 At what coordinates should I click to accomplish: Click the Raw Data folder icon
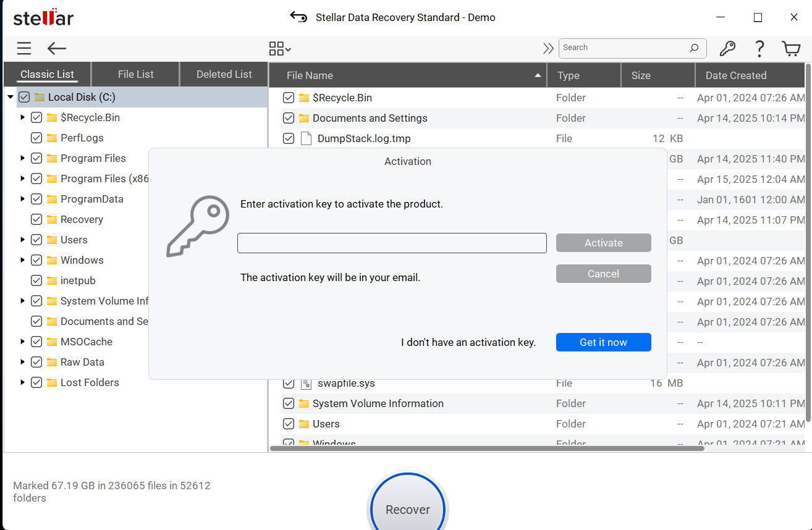[x=52, y=362]
